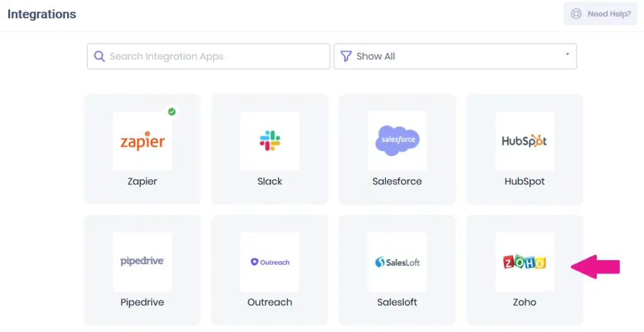Click the Zapier card label
The width and height of the screenshot is (644, 332).
pos(142,181)
